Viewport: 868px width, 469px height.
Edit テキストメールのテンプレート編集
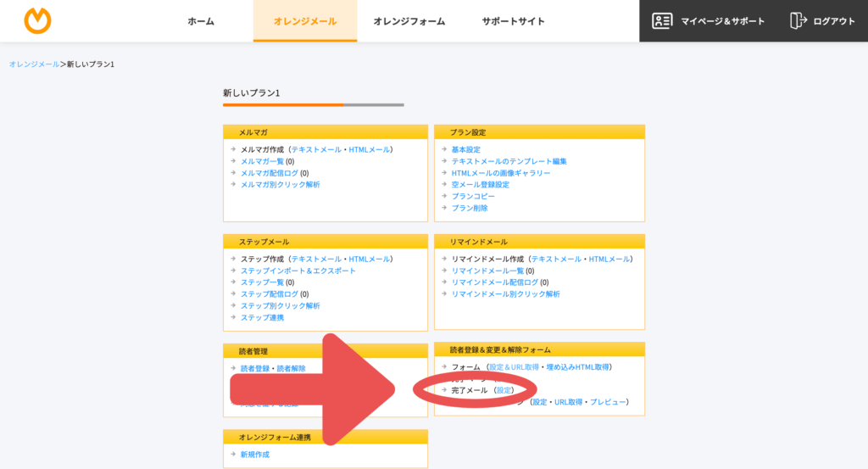509,161
